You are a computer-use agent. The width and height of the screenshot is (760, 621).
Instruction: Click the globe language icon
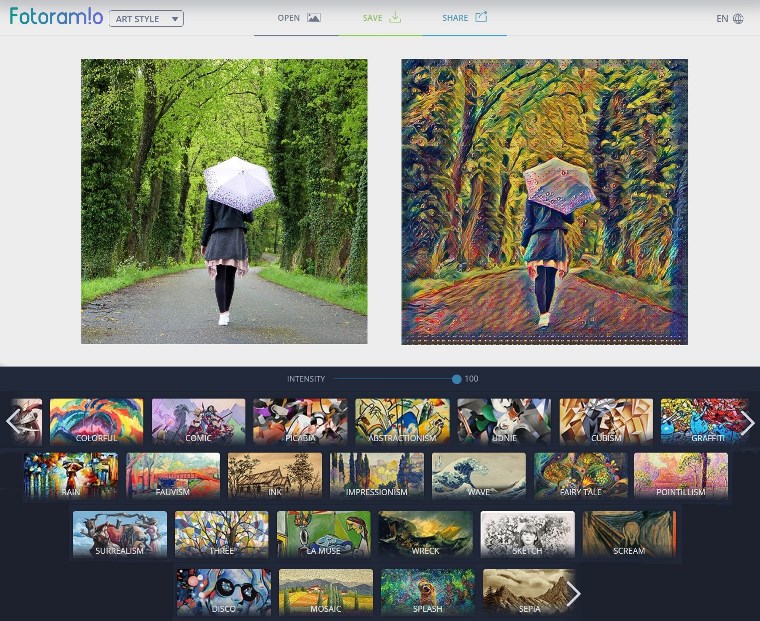pos(738,19)
